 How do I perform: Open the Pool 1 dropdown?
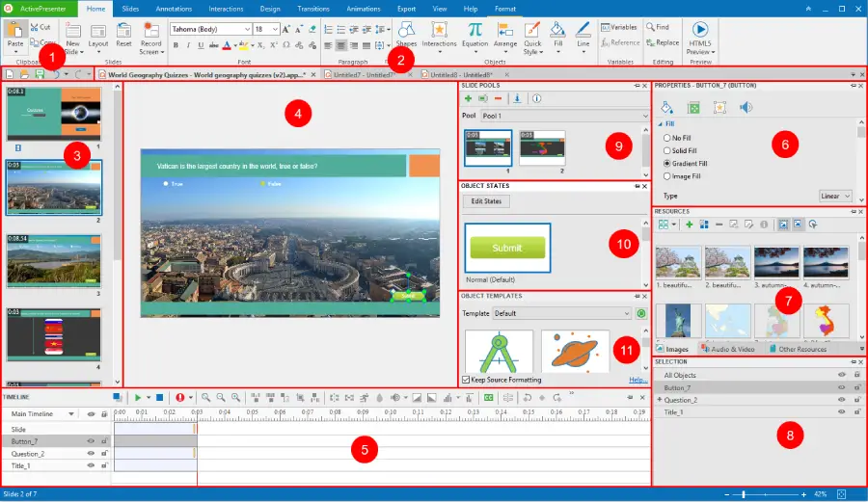click(x=564, y=116)
